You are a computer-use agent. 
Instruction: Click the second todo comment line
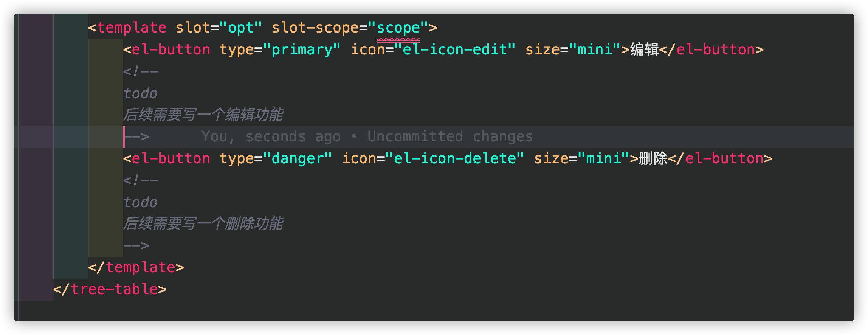click(140, 202)
